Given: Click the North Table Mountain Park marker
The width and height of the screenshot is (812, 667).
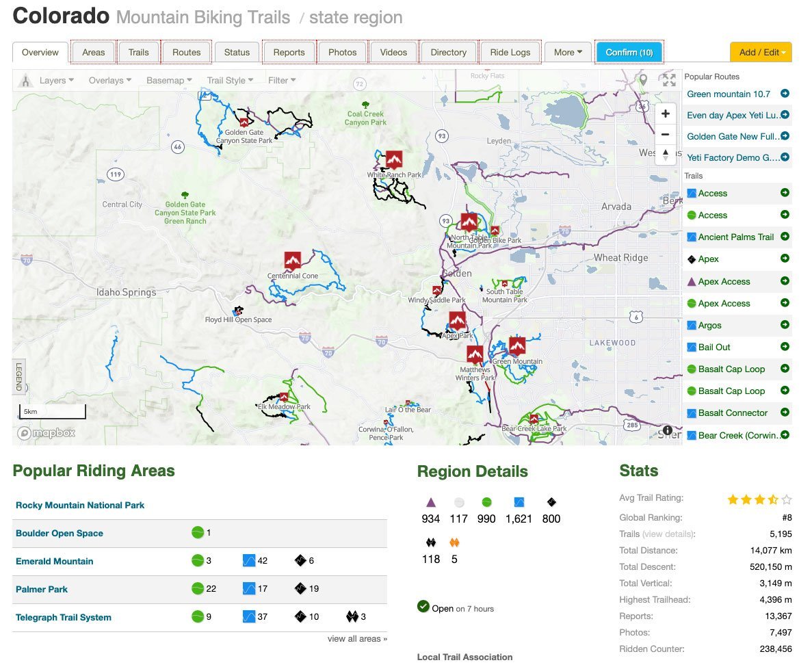Looking at the screenshot, I should (469, 222).
